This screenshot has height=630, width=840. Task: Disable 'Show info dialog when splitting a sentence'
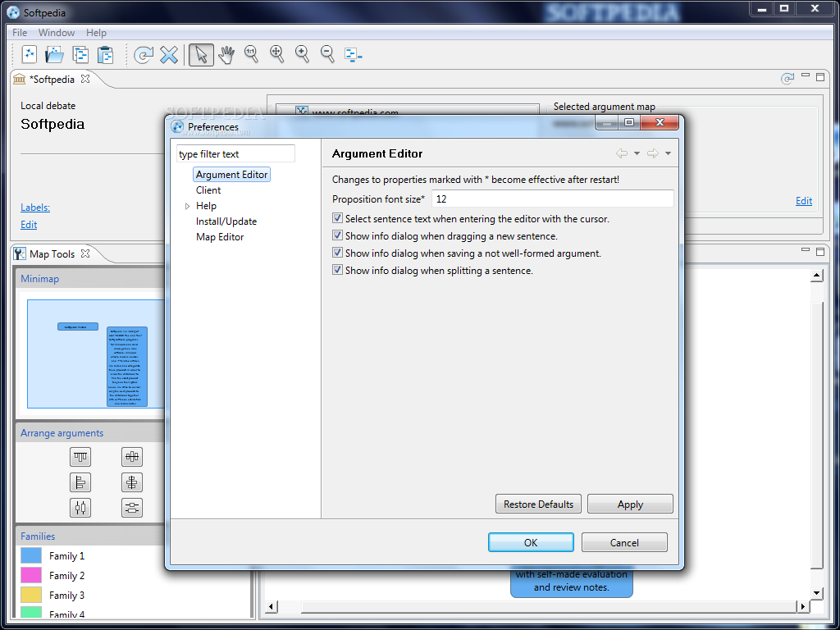[x=337, y=269]
